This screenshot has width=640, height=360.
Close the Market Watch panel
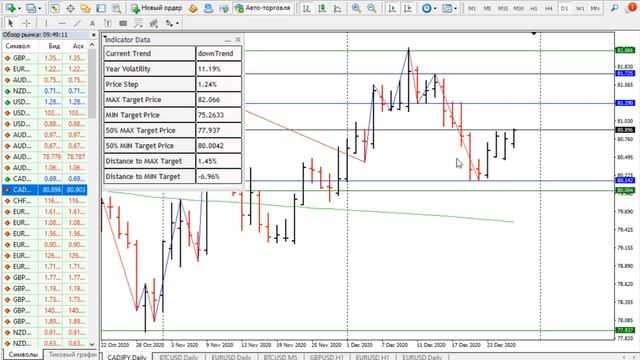coord(93,35)
